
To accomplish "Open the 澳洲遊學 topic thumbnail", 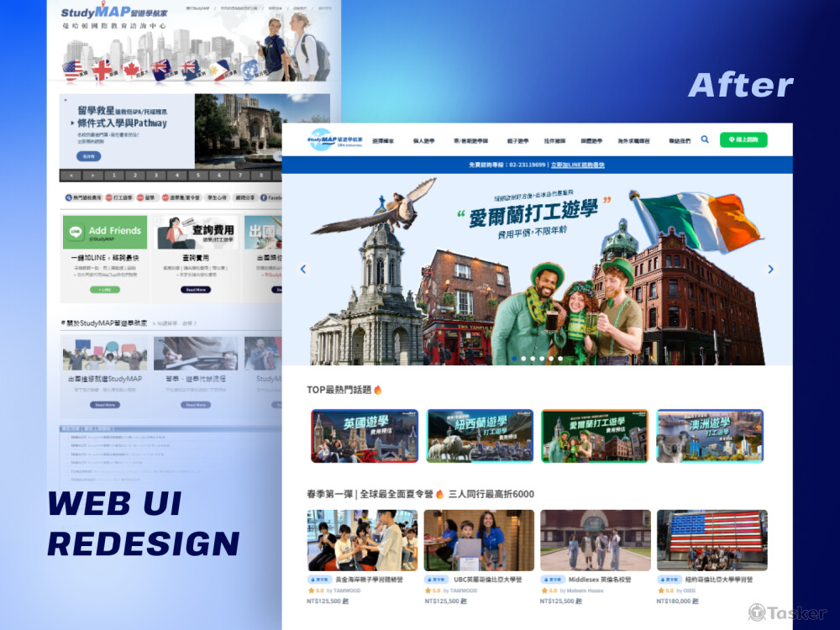I will (x=710, y=435).
